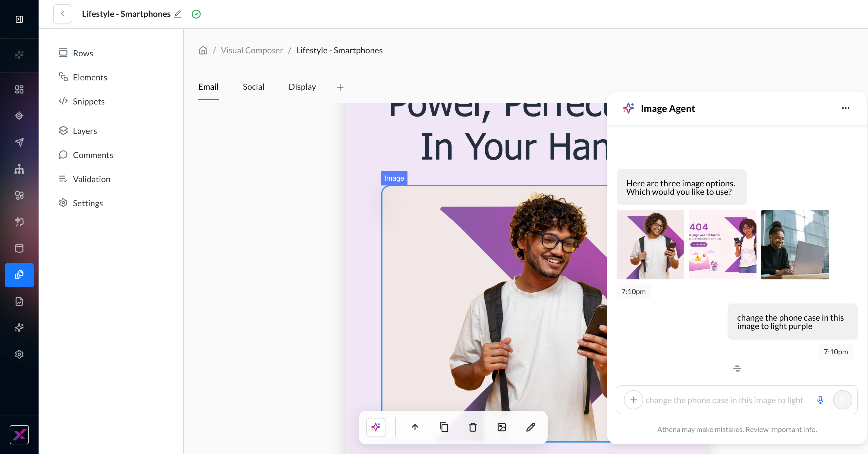Open the gear settings icon in dark sidebar
The width and height of the screenshot is (868, 454).
[x=19, y=354]
